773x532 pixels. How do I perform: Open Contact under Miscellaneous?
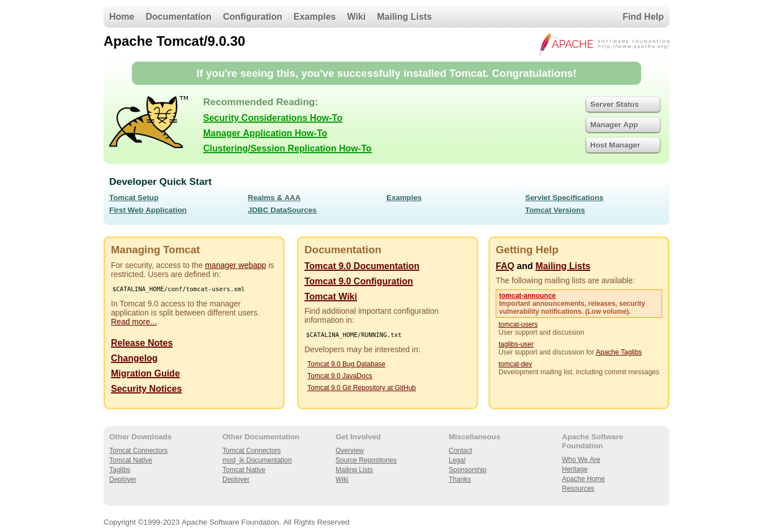460,451
